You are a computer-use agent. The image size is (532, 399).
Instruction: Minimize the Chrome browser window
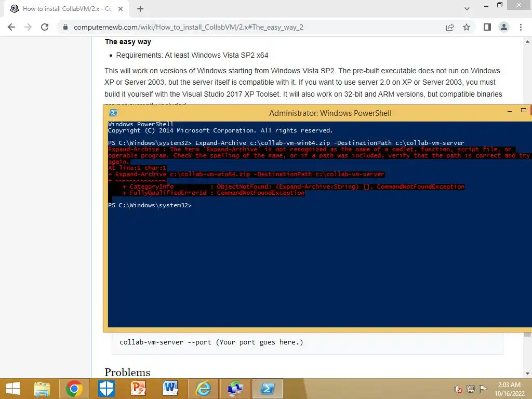(486, 6)
